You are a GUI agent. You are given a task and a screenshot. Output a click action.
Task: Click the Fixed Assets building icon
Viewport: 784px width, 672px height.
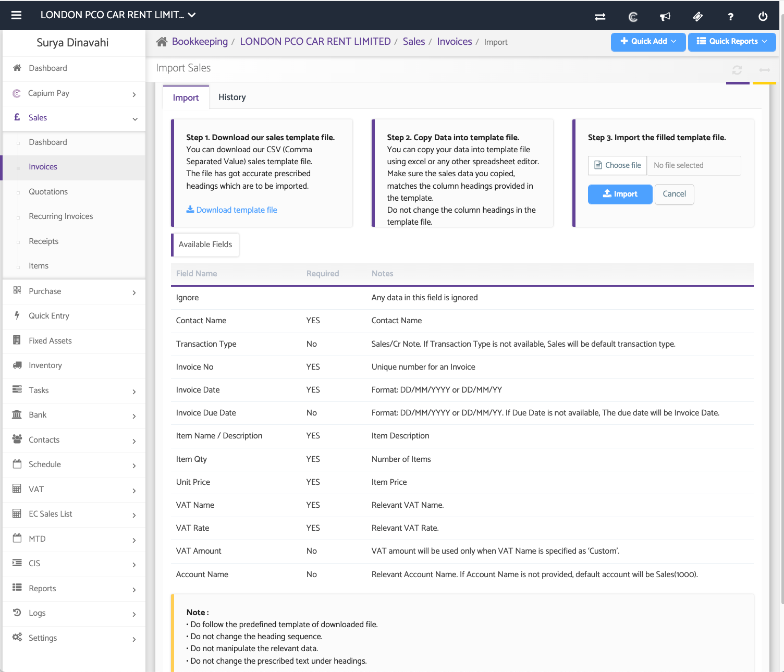17,340
